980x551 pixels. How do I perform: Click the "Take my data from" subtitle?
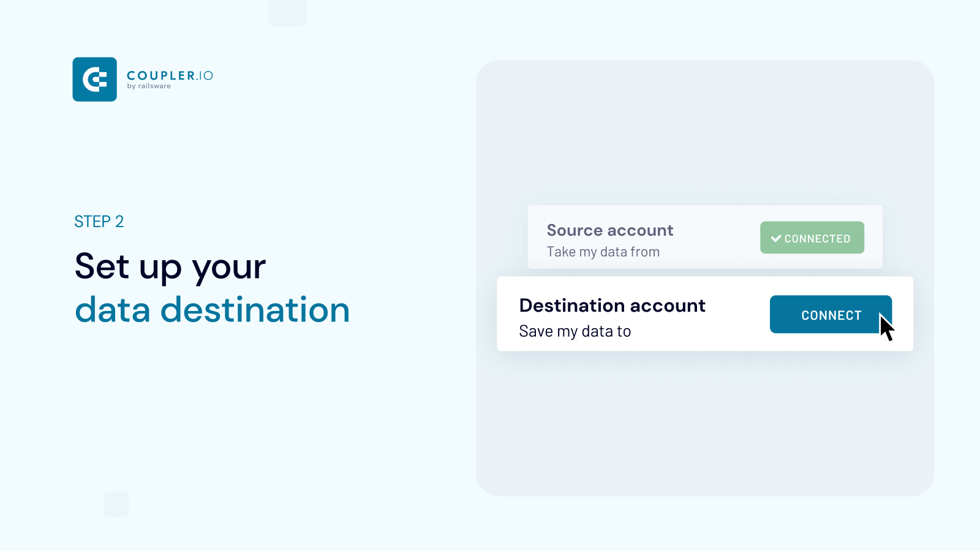[x=603, y=252]
